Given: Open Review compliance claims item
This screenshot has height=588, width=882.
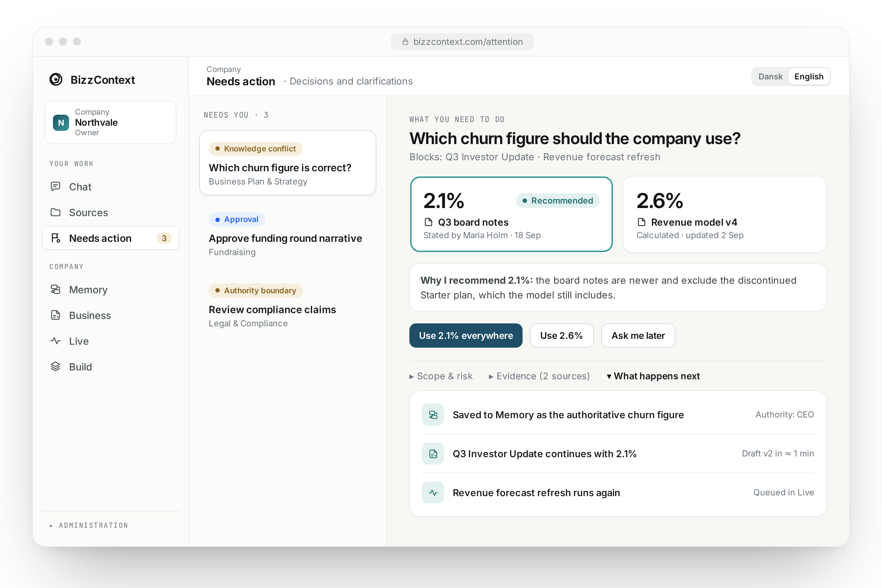Looking at the screenshot, I should pos(288,306).
